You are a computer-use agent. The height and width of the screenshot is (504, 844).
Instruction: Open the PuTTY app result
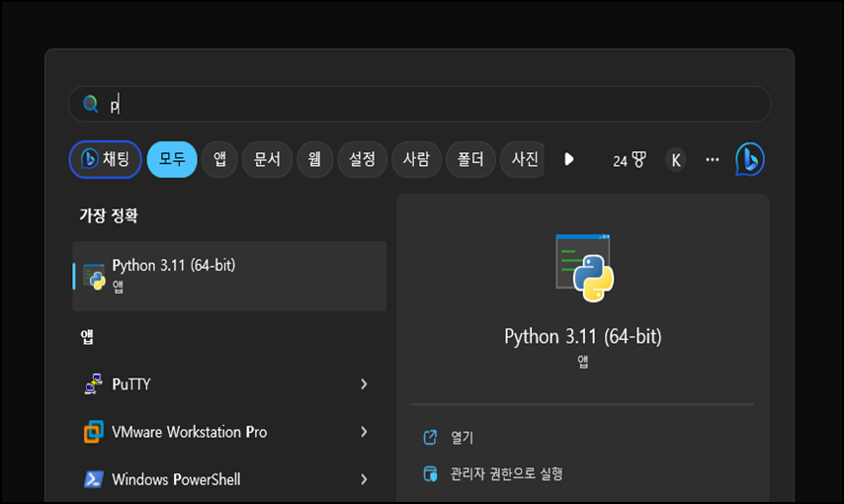click(230, 383)
